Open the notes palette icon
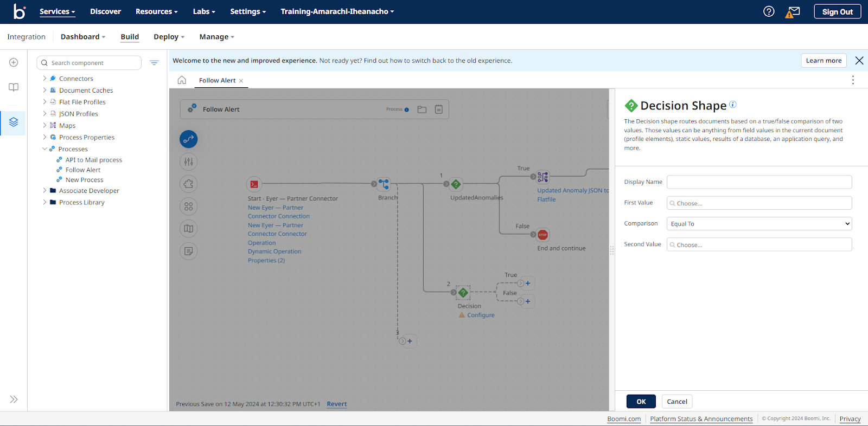The height and width of the screenshot is (426, 868). click(188, 251)
